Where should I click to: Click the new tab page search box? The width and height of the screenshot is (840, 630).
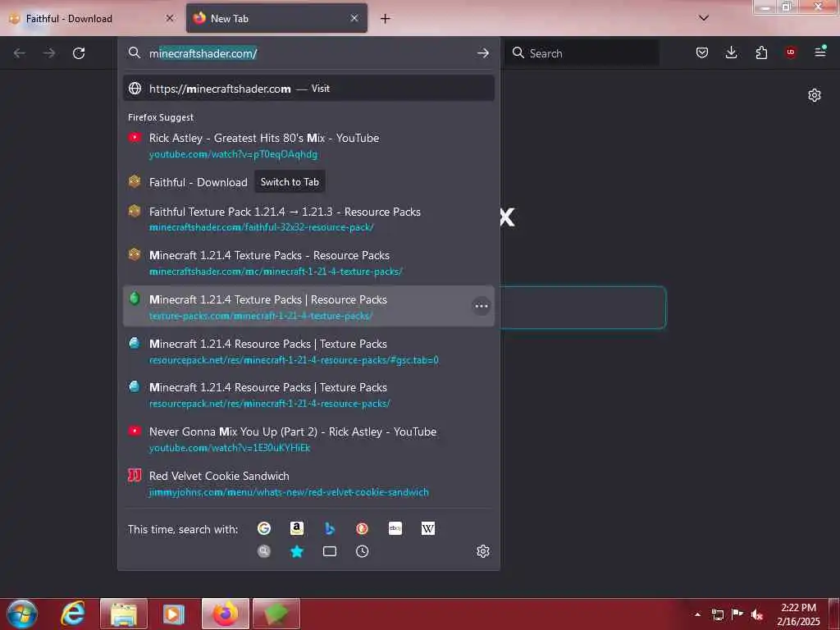point(583,307)
